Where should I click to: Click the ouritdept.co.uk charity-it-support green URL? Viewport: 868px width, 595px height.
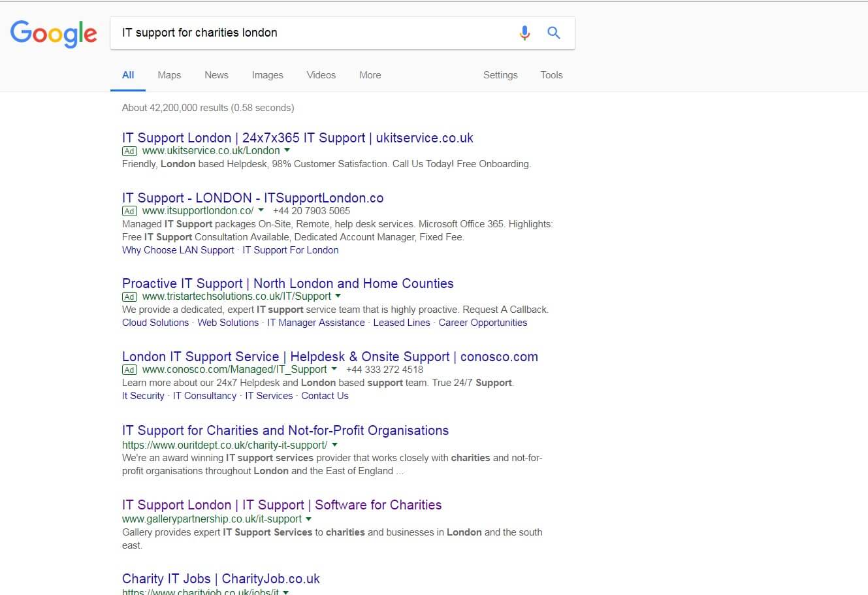point(225,445)
